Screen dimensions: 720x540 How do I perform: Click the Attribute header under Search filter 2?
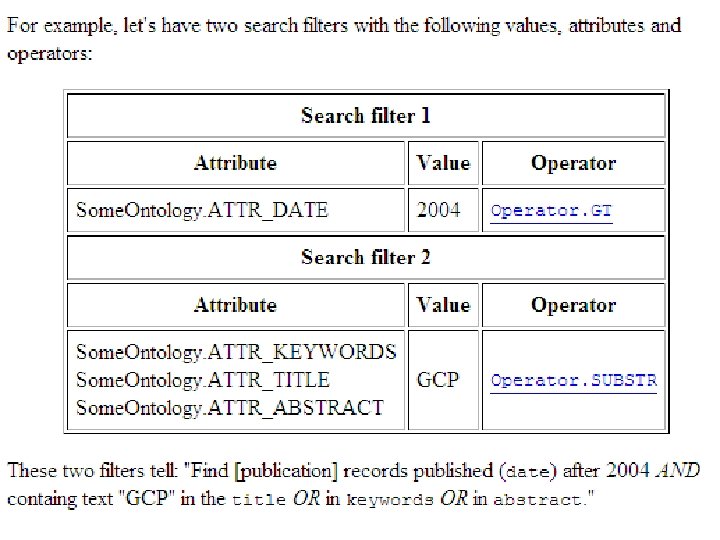235,306
